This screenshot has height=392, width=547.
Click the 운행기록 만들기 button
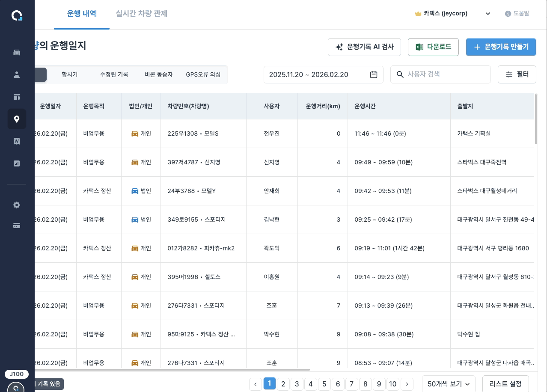pyautogui.click(x=501, y=47)
